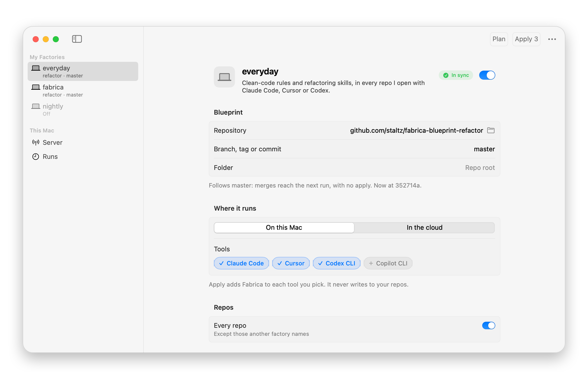
Task: Turn off the everyday factory switch
Action: coord(487,75)
